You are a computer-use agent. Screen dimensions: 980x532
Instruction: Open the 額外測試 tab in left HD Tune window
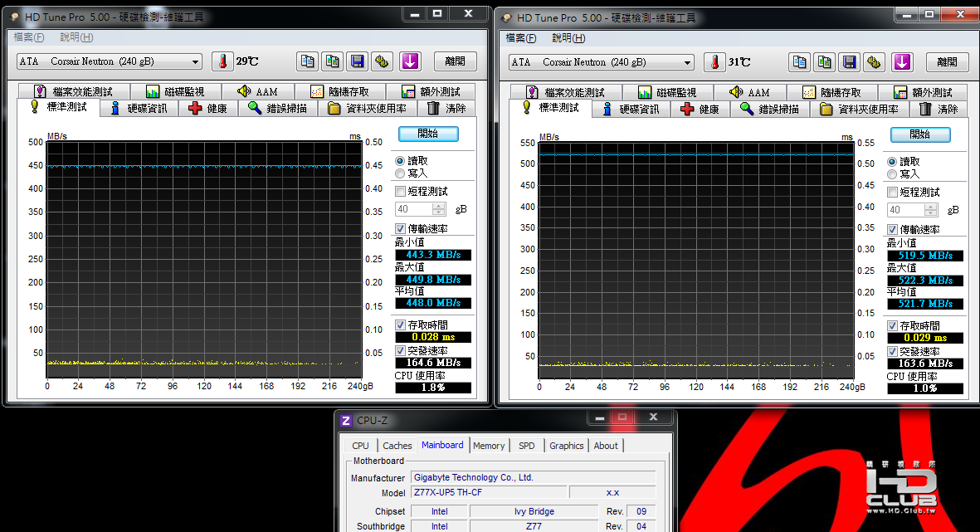pyautogui.click(x=431, y=91)
